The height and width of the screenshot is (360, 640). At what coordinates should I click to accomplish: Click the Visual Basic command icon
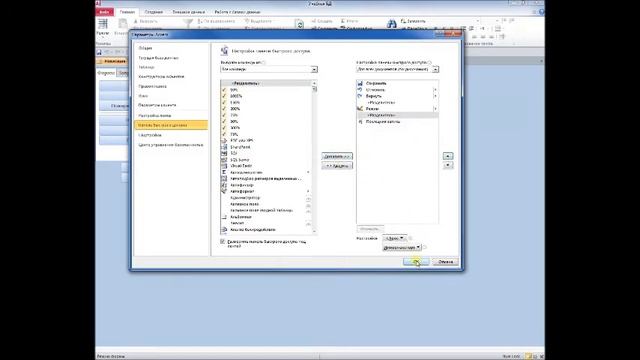(224, 166)
